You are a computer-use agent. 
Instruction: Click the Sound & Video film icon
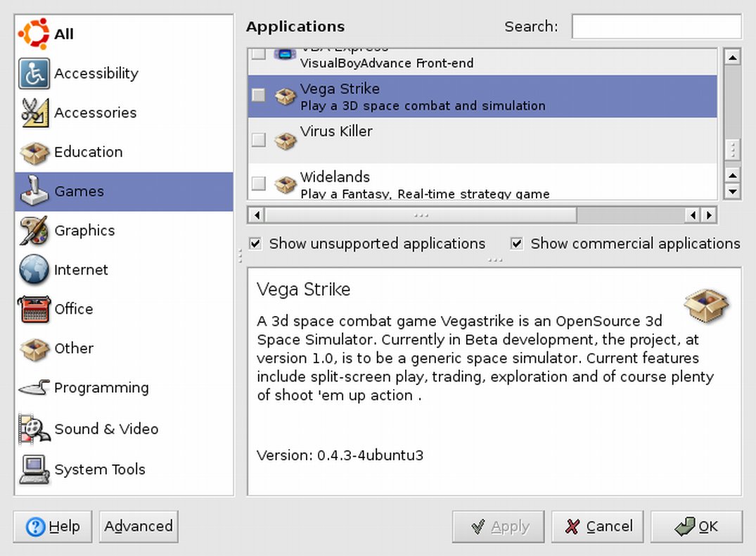(x=34, y=429)
